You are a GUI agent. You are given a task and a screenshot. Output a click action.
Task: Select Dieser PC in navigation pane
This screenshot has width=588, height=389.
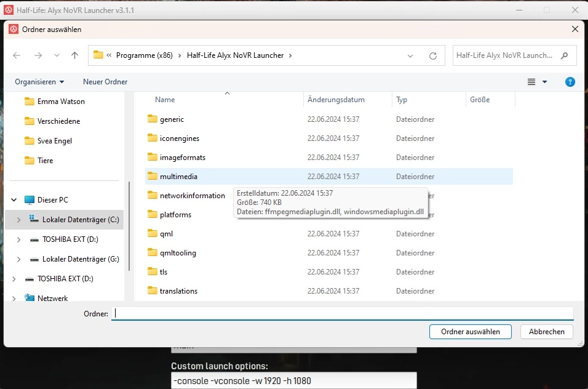click(52, 200)
